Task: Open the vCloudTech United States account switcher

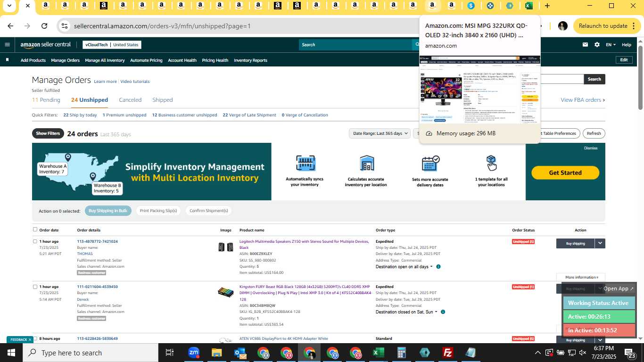Action: point(112,45)
